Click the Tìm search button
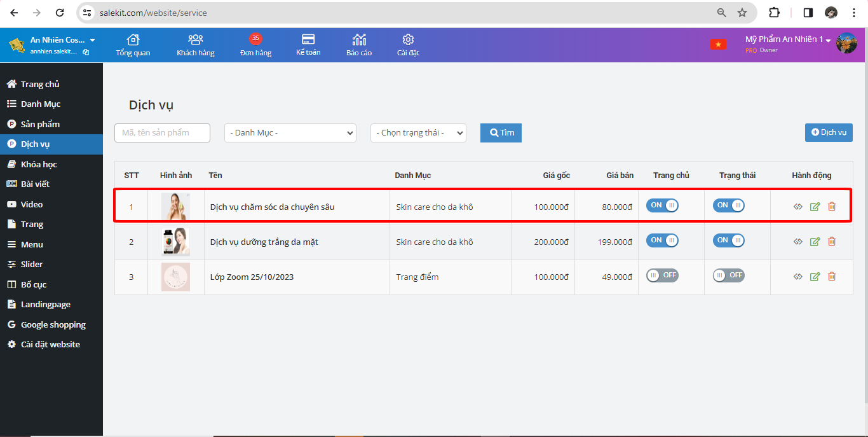 tap(501, 133)
